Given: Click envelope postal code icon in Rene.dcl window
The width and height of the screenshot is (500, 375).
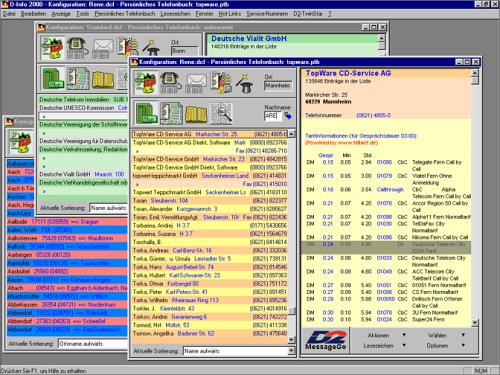Looking at the screenshot, I should click(x=196, y=83).
